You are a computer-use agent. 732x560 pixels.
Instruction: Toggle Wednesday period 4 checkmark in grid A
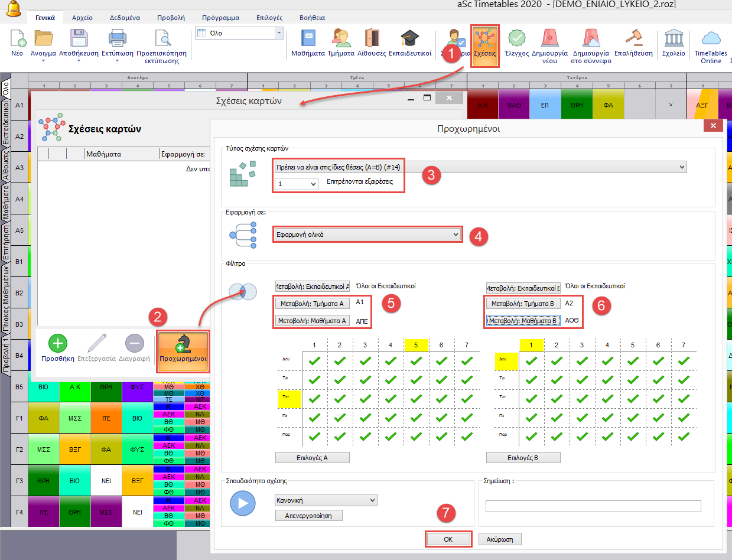391,399
